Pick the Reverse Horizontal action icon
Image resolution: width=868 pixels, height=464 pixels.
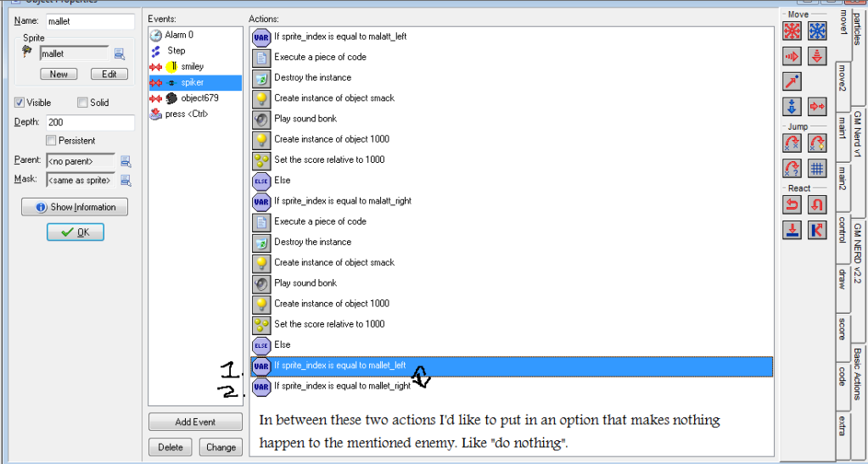(792, 205)
